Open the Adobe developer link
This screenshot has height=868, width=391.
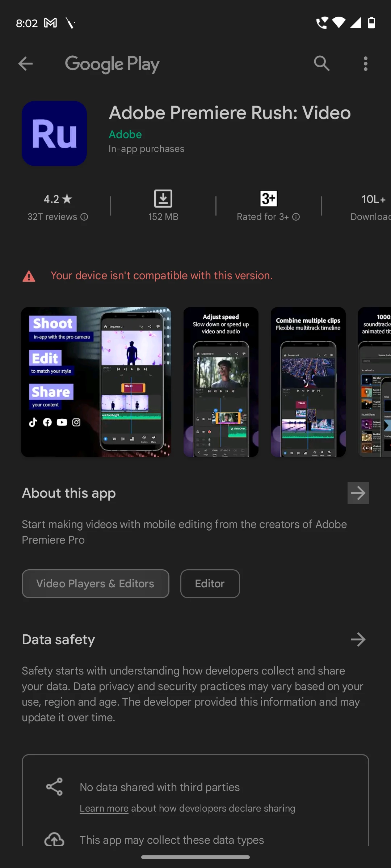[125, 134]
